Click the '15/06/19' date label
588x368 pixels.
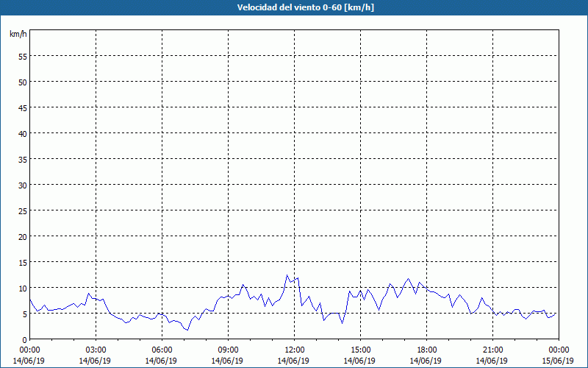point(558,361)
